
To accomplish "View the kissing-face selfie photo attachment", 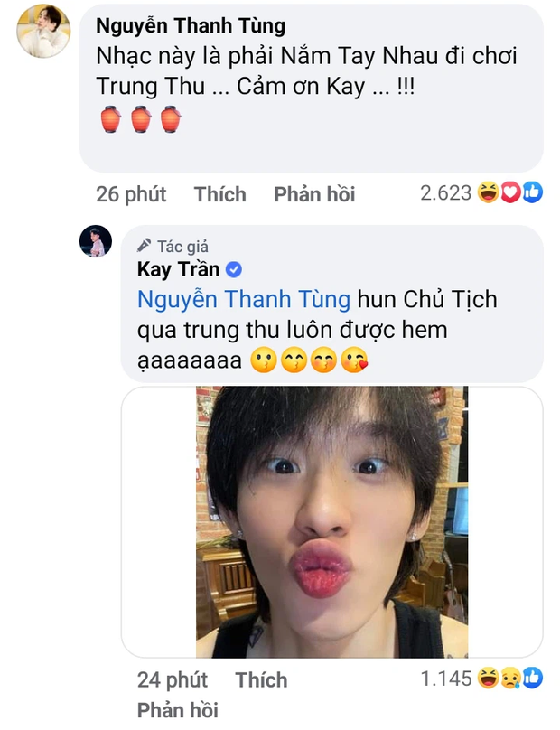I will (x=331, y=522).
